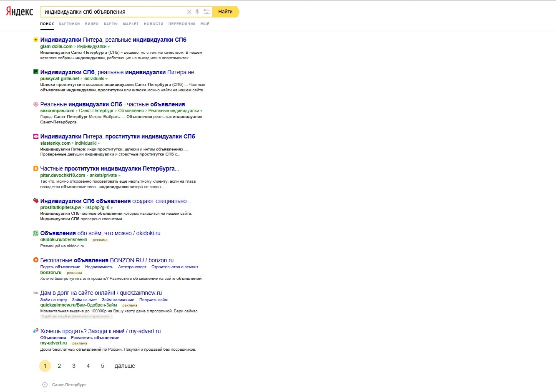Screen dimensions: 556x392
Task: Switch to the Видео tab
Action: coord(92,24)
